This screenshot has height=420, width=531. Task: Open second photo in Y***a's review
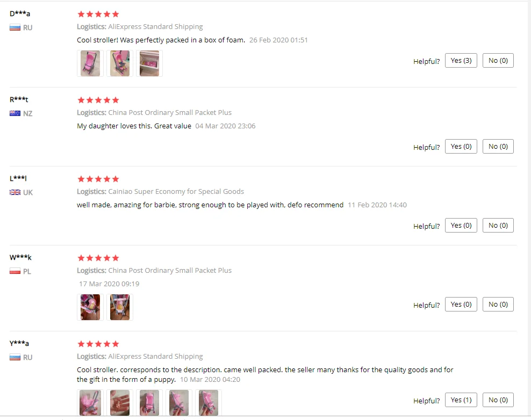[120, 402]
